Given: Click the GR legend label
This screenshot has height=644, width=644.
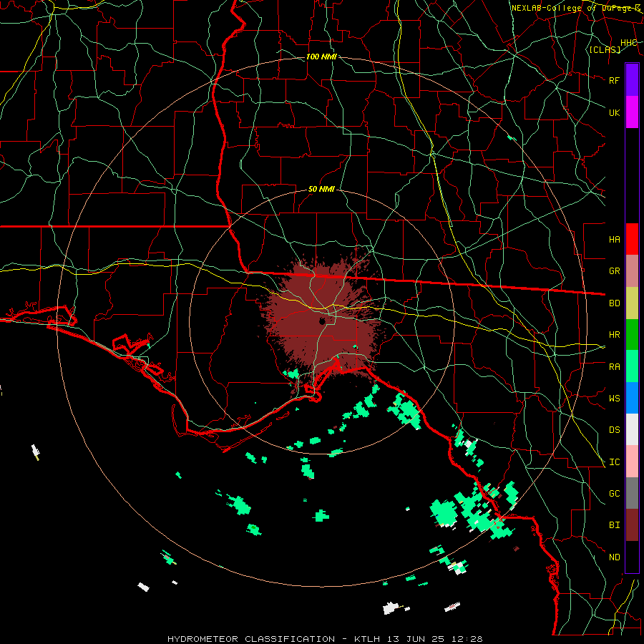Looking at the screenshot, I should point(614,271).
